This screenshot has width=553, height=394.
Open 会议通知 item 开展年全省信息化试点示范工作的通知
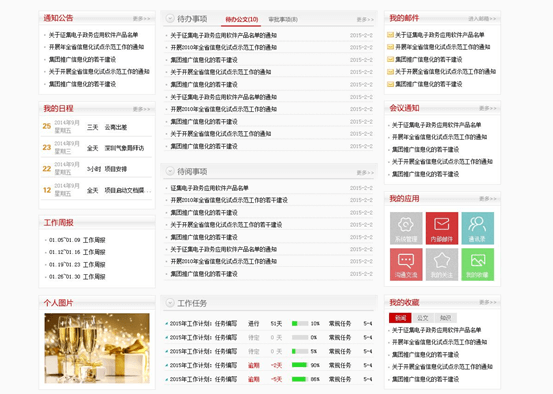pos(439,137)
